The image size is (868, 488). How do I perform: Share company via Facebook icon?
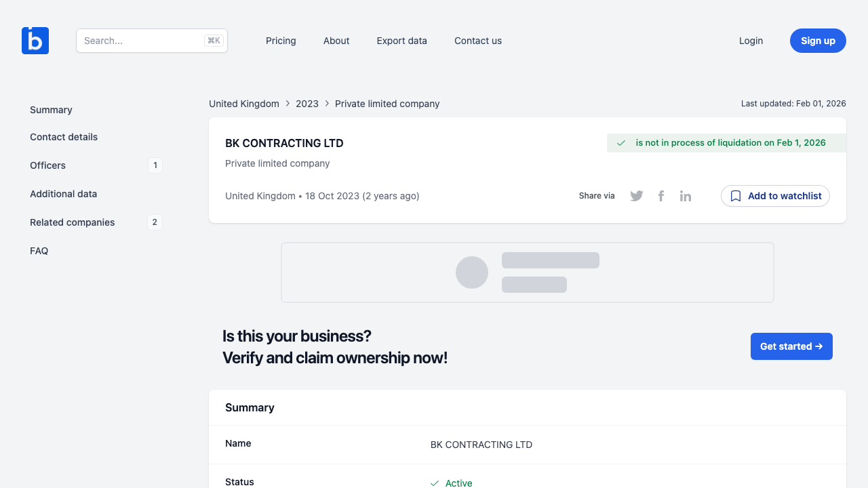tap(661, 196)
